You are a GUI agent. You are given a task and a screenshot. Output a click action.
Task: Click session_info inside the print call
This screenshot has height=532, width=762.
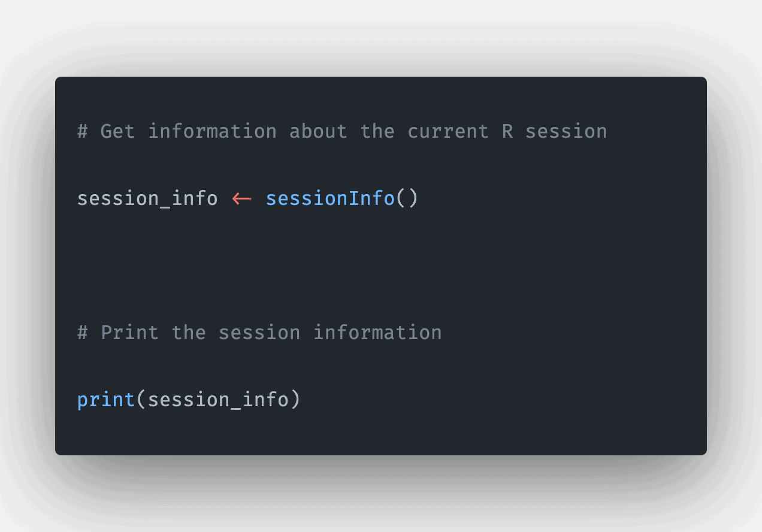click(x=218, y=400)
